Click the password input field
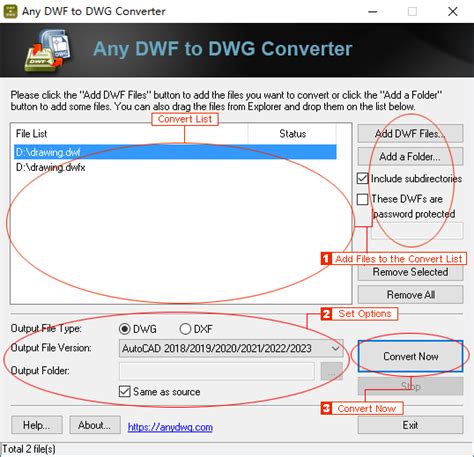This screenshot has height=457, width=474. (417, 230)
